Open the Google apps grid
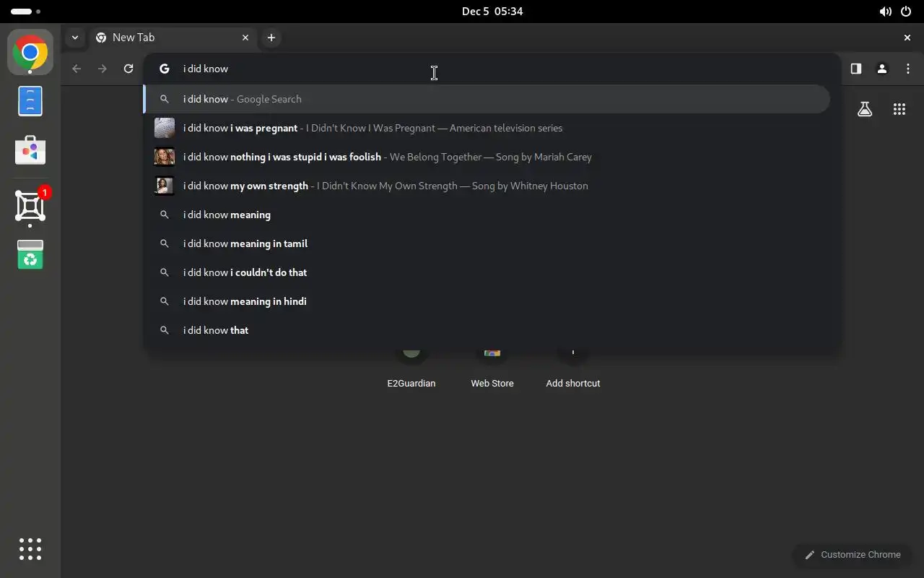Image resolution: width=924 pixels, height=578 pixels. coord(899,109)
